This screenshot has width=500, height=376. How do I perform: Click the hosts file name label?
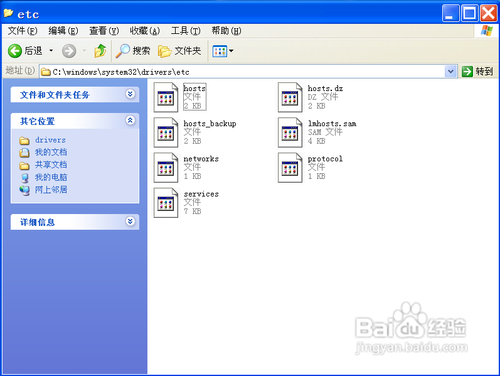tap(195, 88)
